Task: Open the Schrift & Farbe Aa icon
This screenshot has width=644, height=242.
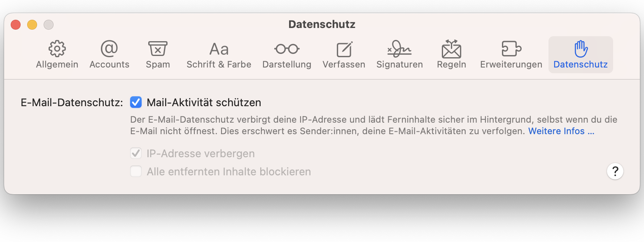Action: [x=219, y=49]
